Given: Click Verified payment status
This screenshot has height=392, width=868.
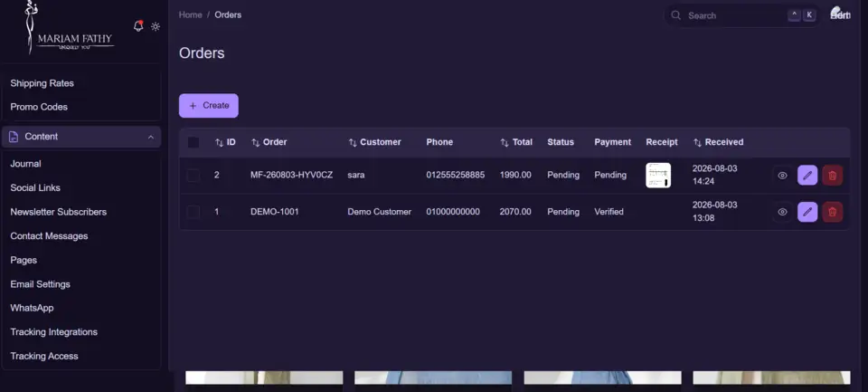Looking at the screenshot, I should click(x=609, y=212).
